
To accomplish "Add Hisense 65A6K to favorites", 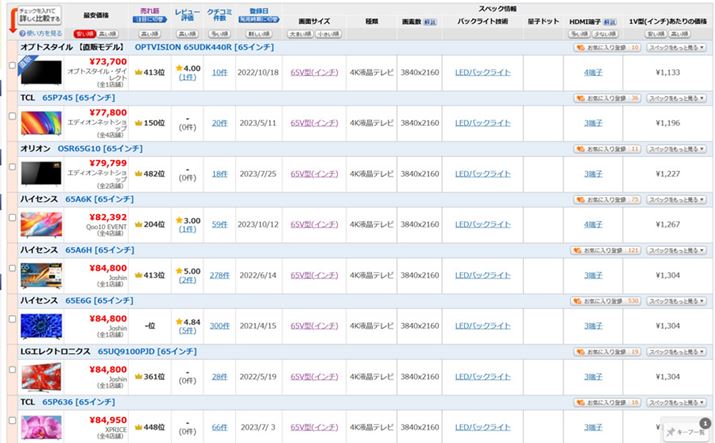I will click(607, 199).
